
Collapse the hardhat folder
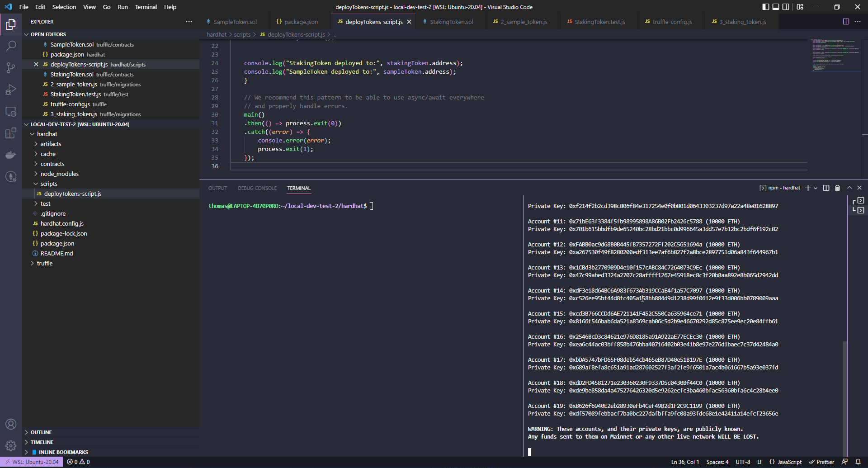pos(111,134)
